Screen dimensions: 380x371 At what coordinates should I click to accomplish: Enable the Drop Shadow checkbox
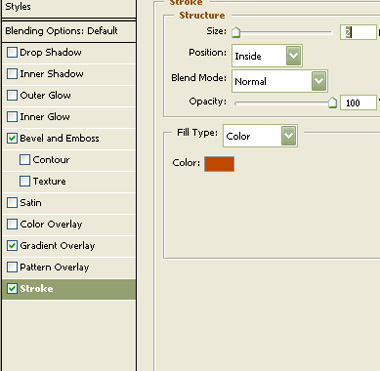12,53
